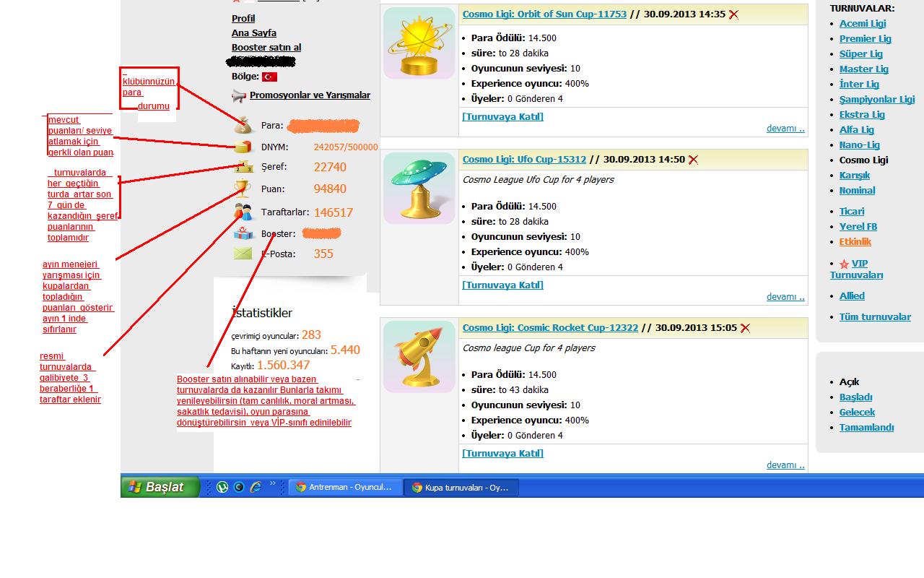Open the Orbit of Sun Cup trophy thumbnail

[x=419, y=43]
